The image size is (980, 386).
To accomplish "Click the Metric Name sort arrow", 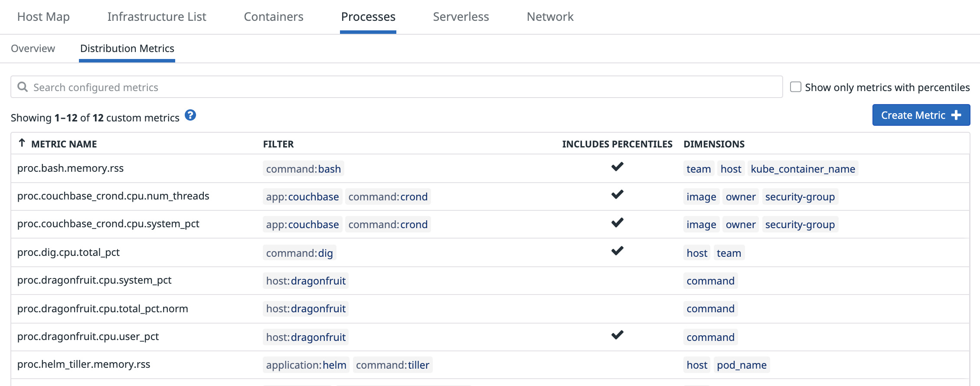I will pyautogui.click(x=22, y=143).
